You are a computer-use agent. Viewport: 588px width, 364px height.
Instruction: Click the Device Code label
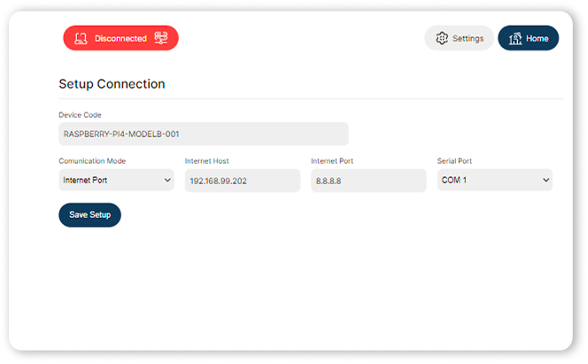[80, 115]
